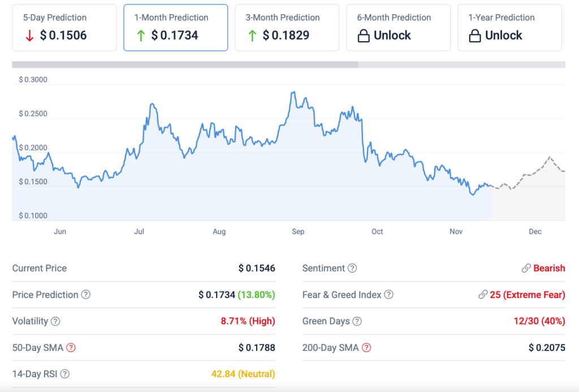Image resolution: width=579 pixels, height=392 pixels.
Task: Switch to 3-Month Prediction tab
Action: (x=287, y=28)
